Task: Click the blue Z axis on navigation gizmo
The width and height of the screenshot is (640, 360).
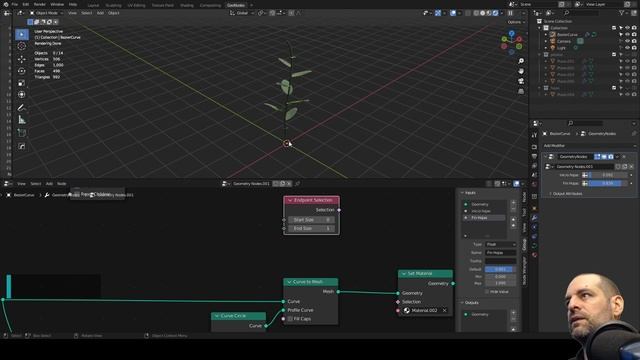Action: point(511,33)
